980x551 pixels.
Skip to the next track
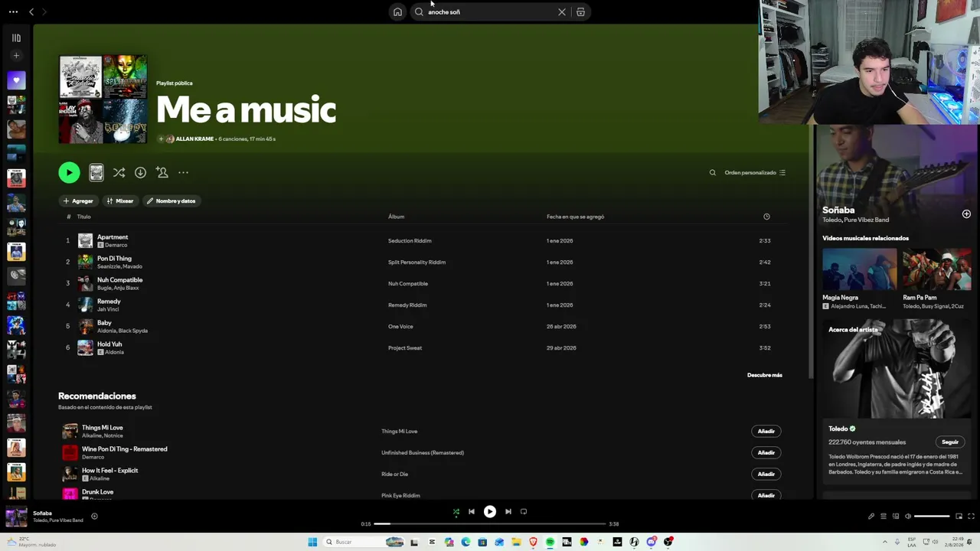tap(508, 512)
